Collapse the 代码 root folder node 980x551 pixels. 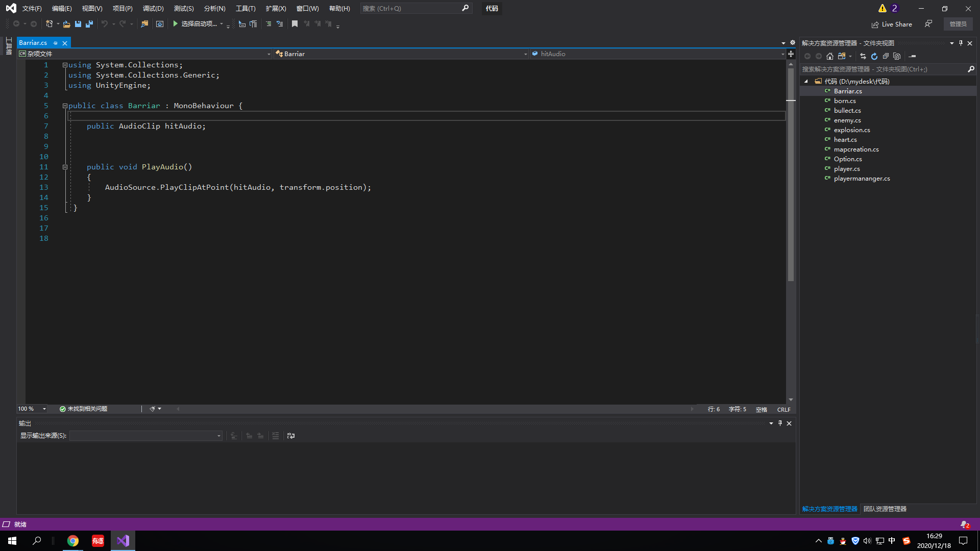coord(806,81)
